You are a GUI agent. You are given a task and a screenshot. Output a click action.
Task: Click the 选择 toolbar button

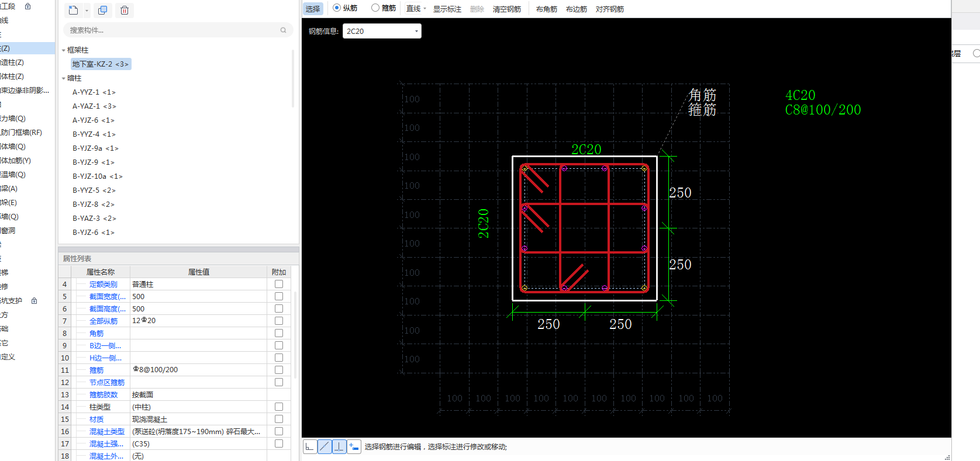coord(313,9)
